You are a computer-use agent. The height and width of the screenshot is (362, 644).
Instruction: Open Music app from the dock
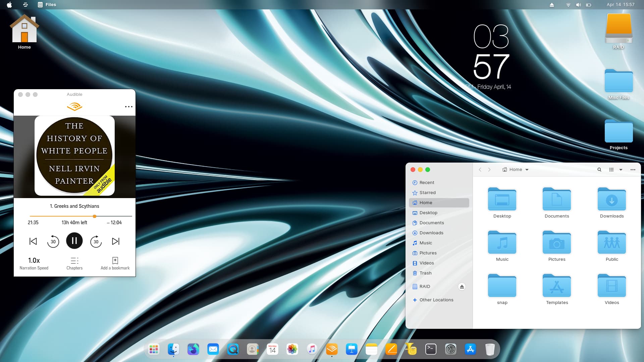(312, 349)
